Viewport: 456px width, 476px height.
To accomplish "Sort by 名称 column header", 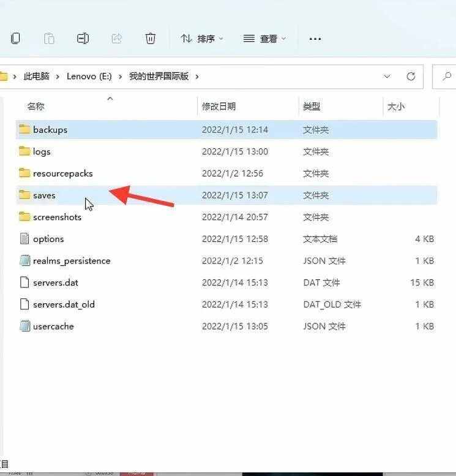I will click(36, 107).
